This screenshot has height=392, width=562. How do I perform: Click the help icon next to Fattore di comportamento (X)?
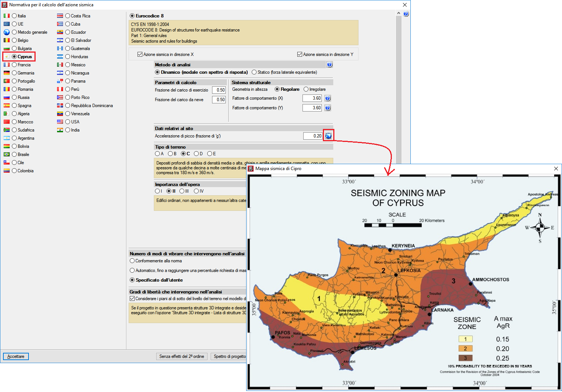click(328, 98)
